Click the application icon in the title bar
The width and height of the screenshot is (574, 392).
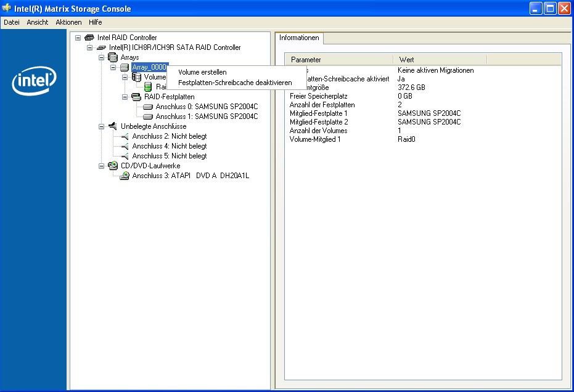[7, 7]
